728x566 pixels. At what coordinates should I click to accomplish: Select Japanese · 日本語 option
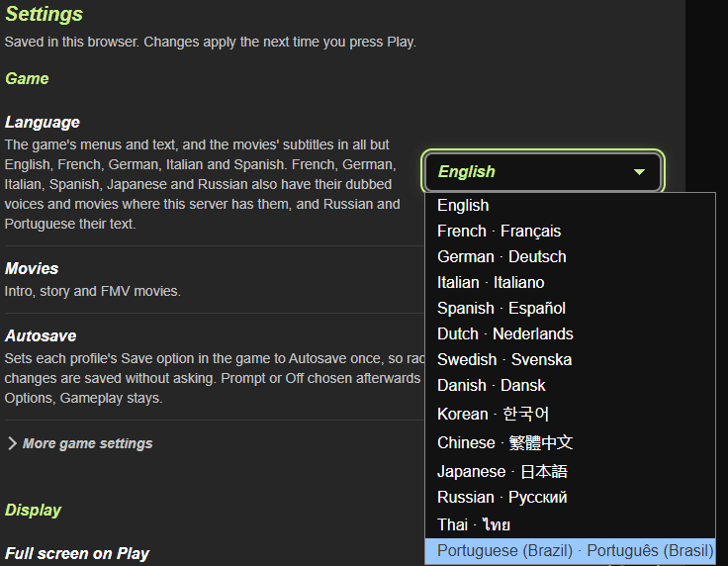coord(570,471)
